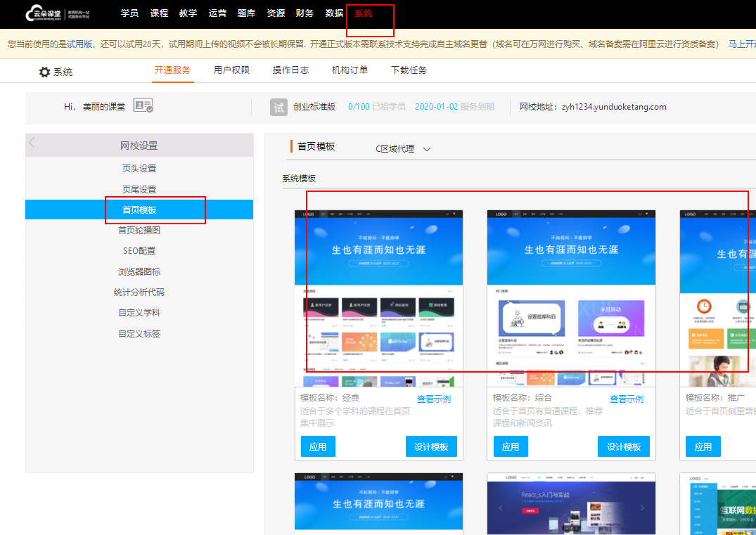Click the zyh1234.yunduoketang.com address
The height and width of the screenshot is (535, 756).
(614, 107)
